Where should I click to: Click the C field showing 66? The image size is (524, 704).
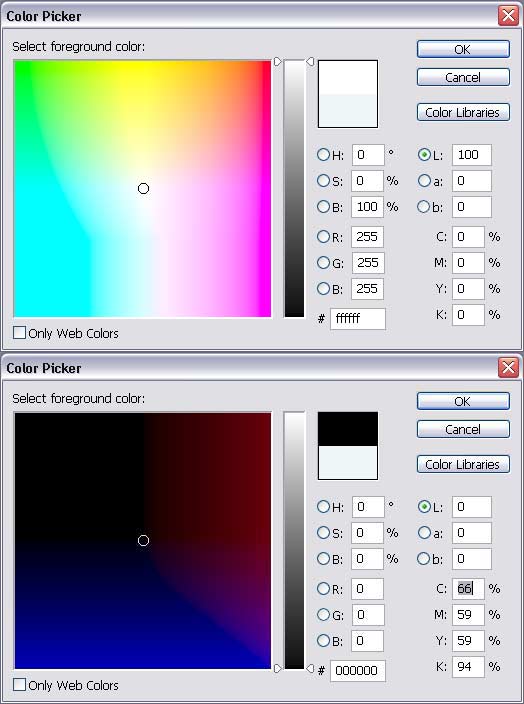tap(468, 589)
